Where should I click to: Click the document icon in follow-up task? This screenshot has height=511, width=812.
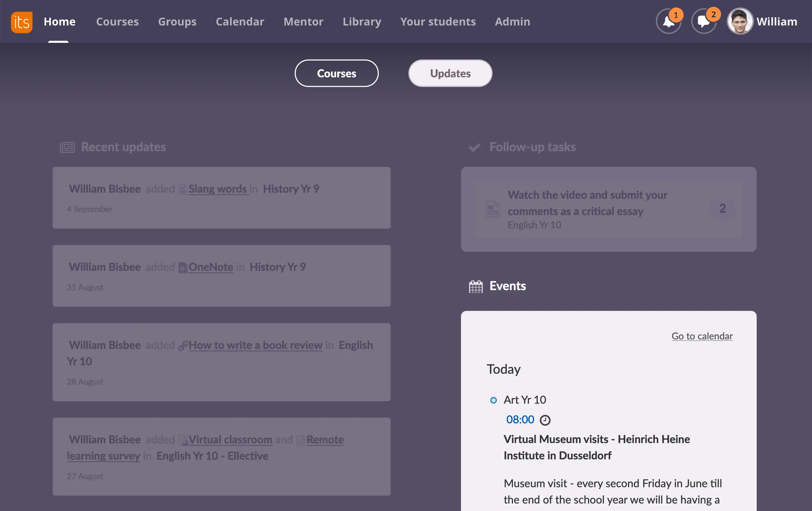(x=492, y=209)
